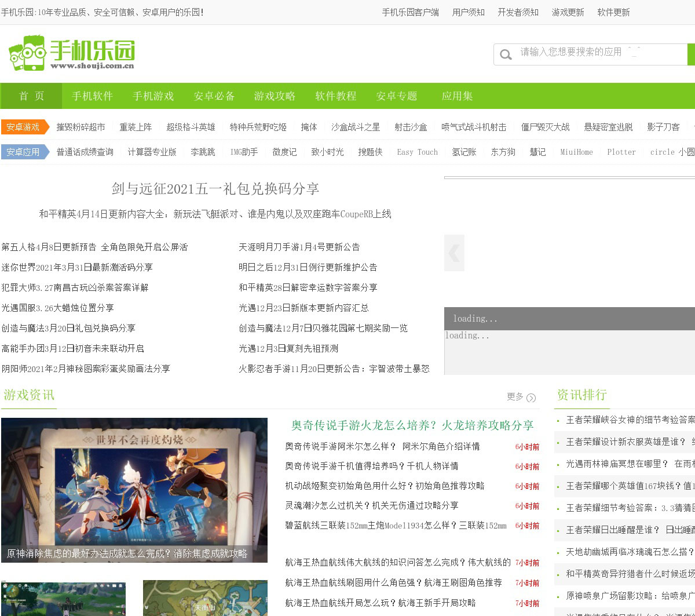Click the 摧毁粉碎超市 game link
This screenshot has height=616, width=695.
[81, 127]
